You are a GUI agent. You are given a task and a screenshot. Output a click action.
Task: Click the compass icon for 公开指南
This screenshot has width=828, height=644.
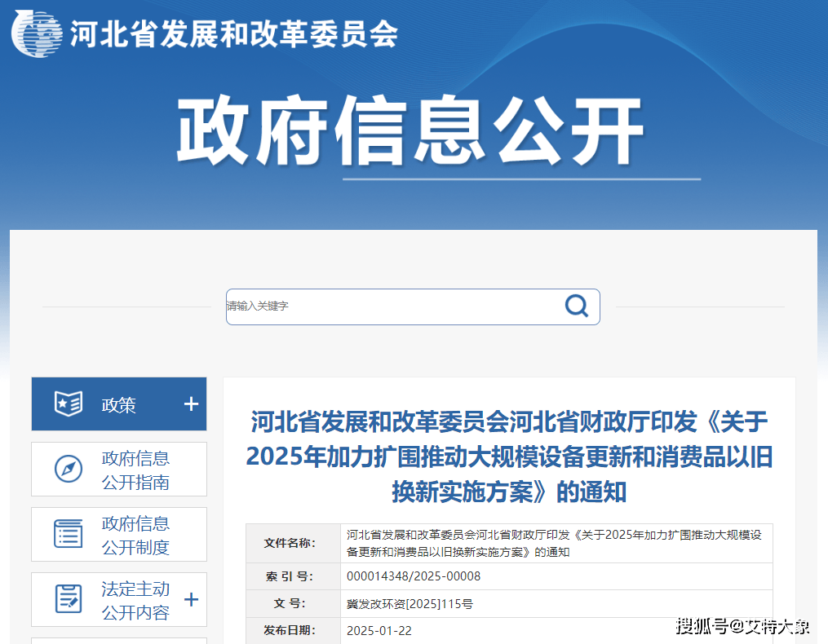click(x=69, y=469)
